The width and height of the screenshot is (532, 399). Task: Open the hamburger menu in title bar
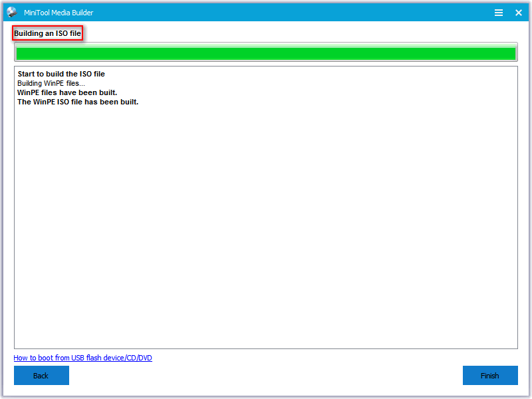tap(498, 13)
